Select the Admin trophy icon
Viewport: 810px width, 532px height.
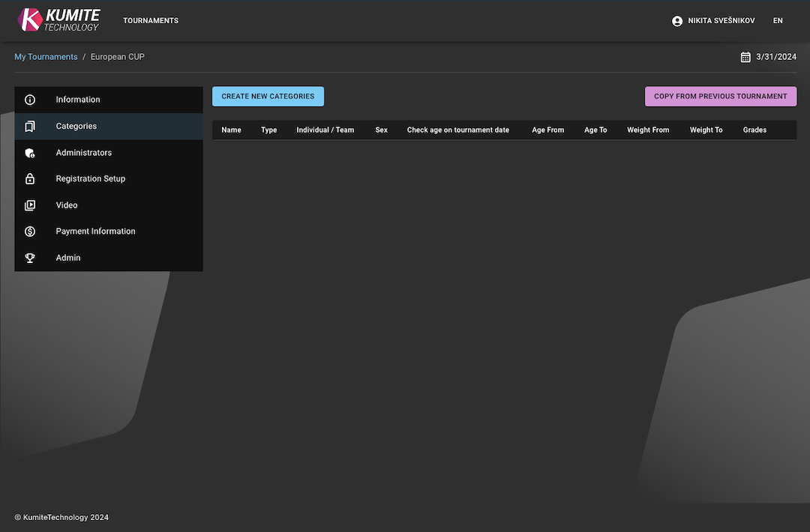pos(30,257)
